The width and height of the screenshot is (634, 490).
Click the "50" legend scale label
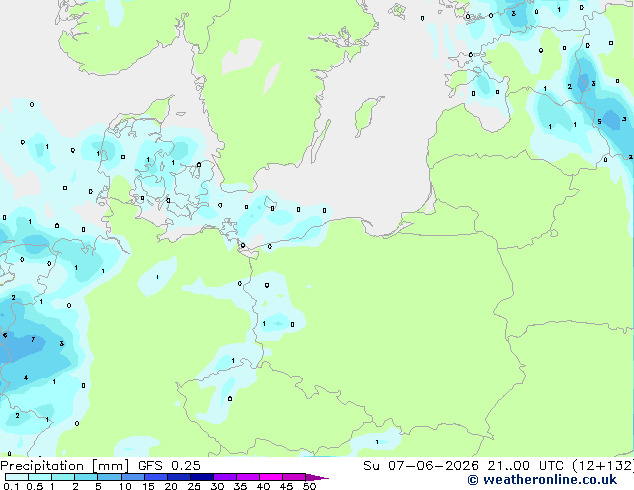(309, 486)
